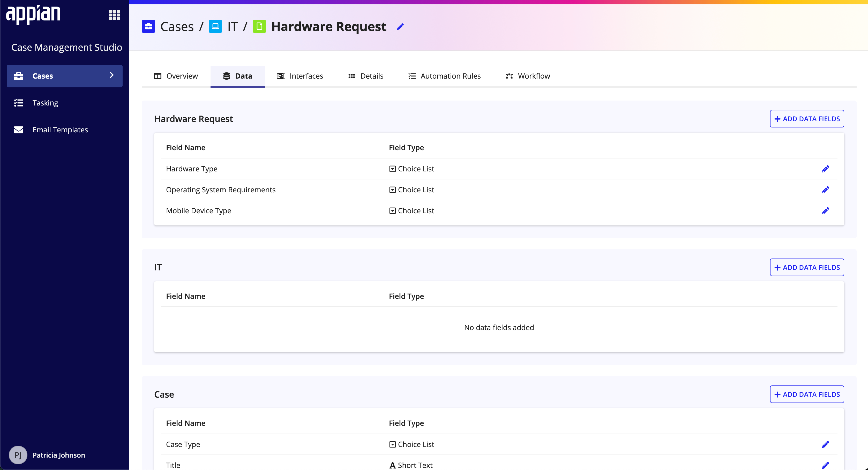Screen dimensions: 868x470
Task: Open the Appian apps grid menu
Action: (x=114, y=15)
